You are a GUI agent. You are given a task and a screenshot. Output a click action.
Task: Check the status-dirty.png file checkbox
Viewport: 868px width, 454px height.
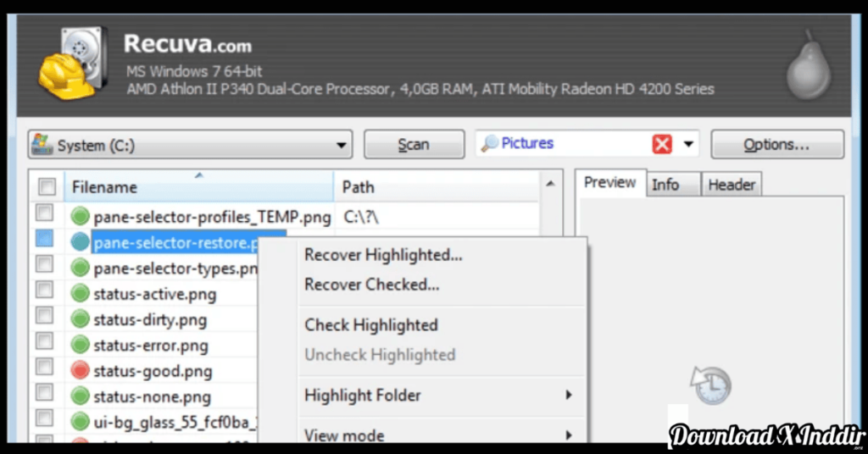point(45,318)
